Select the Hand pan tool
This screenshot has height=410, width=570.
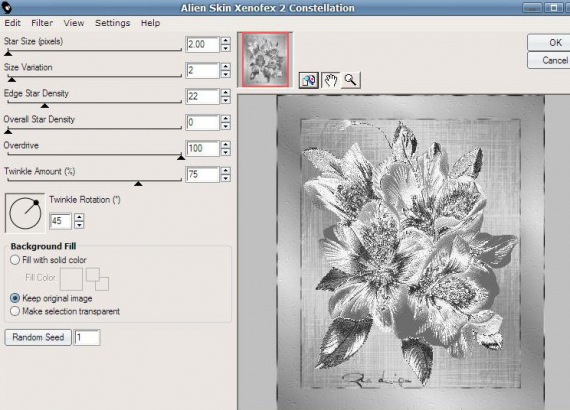click(x=330, y=80)
